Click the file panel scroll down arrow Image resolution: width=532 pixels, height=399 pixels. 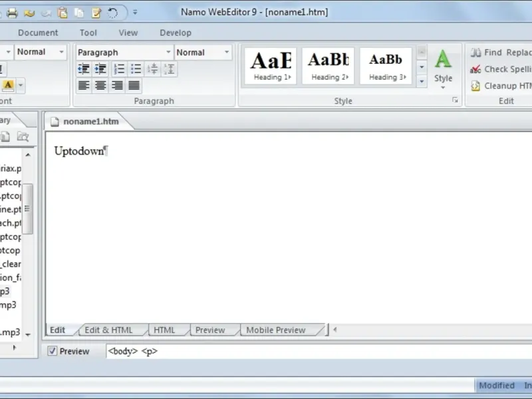(28, 335)
